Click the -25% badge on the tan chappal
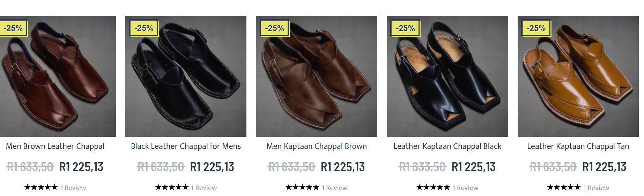The width and height of the screenshot is (644, 196). coord(536,28)
